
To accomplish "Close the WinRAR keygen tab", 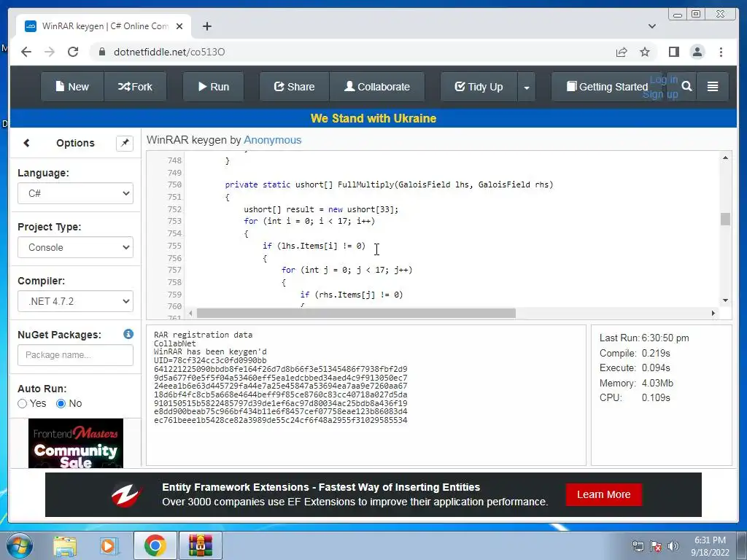I will click(x=179, y=26).
